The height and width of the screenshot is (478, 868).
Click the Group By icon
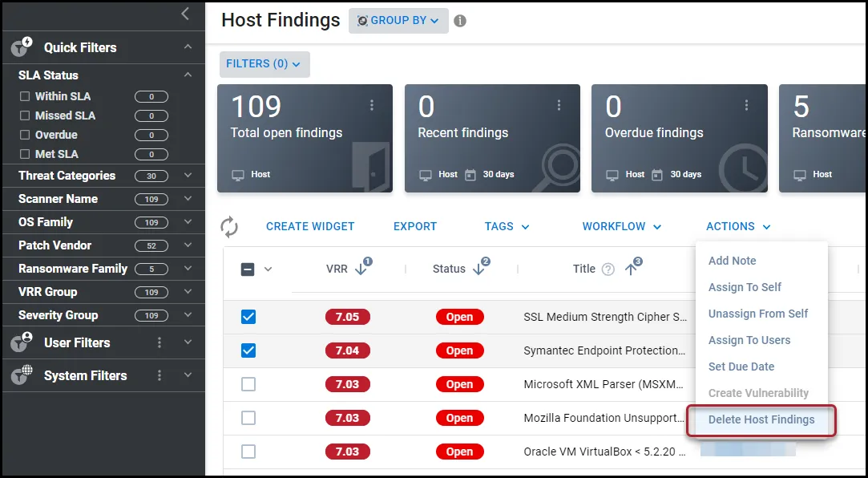click(x=362, y=21)
